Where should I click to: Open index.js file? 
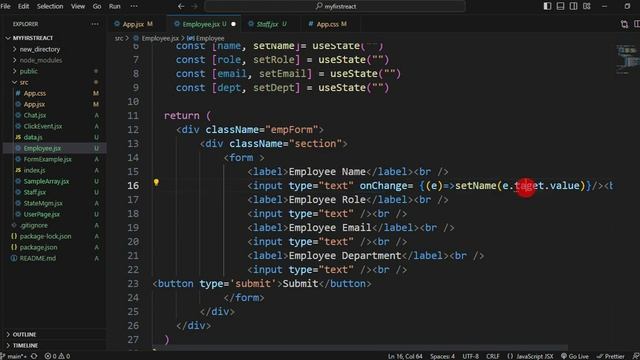tap(34, 170)
